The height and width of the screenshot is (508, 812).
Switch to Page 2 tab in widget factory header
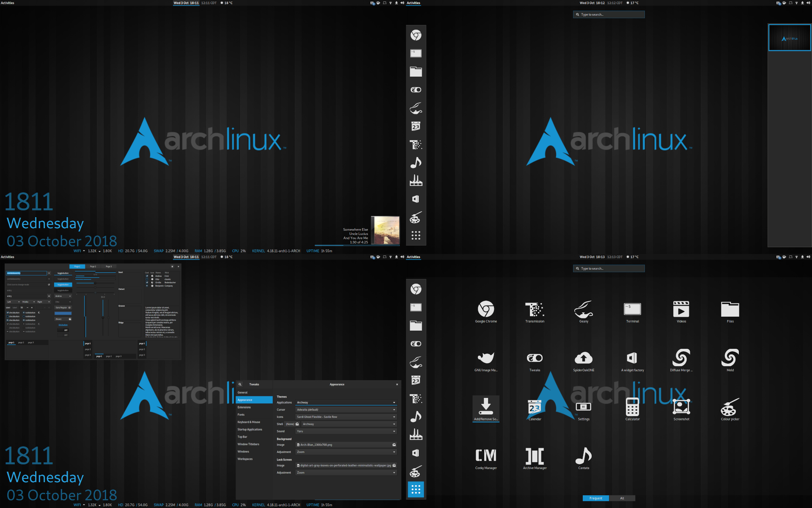click(x=93, y=266)
